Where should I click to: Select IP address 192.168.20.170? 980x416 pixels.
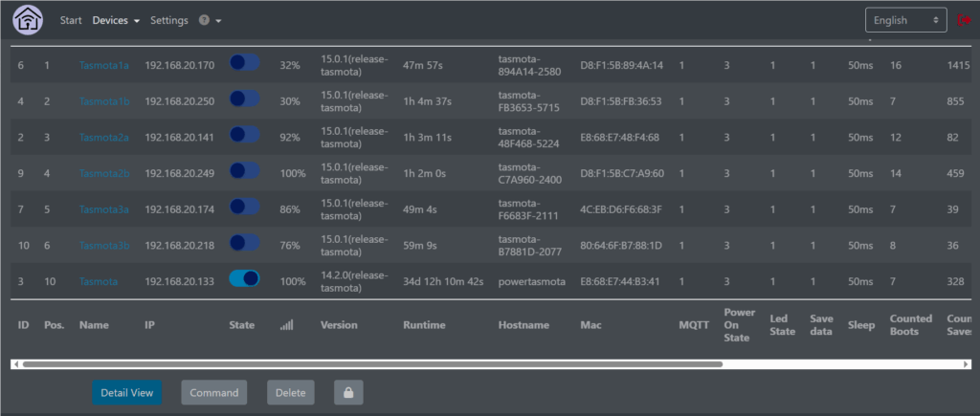point(179,65)
